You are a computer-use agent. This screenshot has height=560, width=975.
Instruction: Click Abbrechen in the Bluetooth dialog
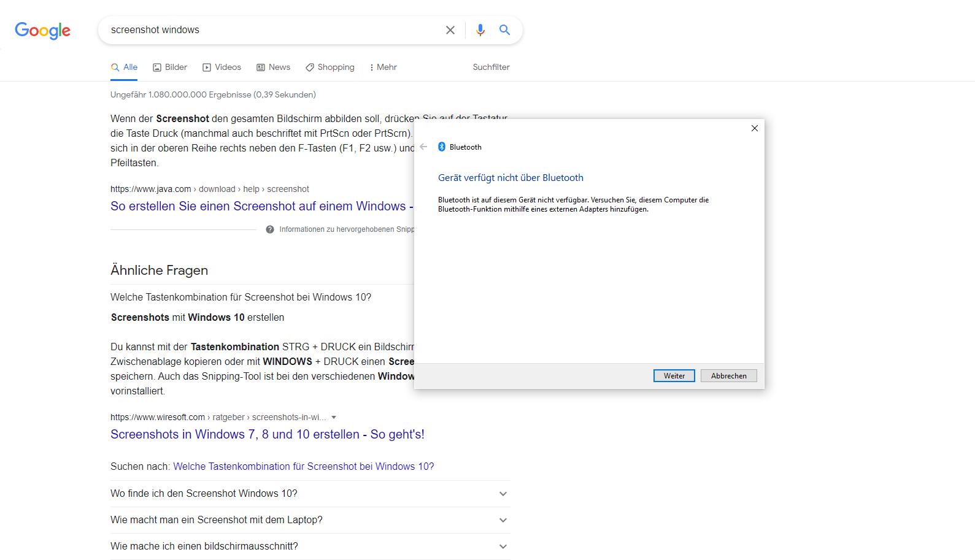(x=729, y=376)
